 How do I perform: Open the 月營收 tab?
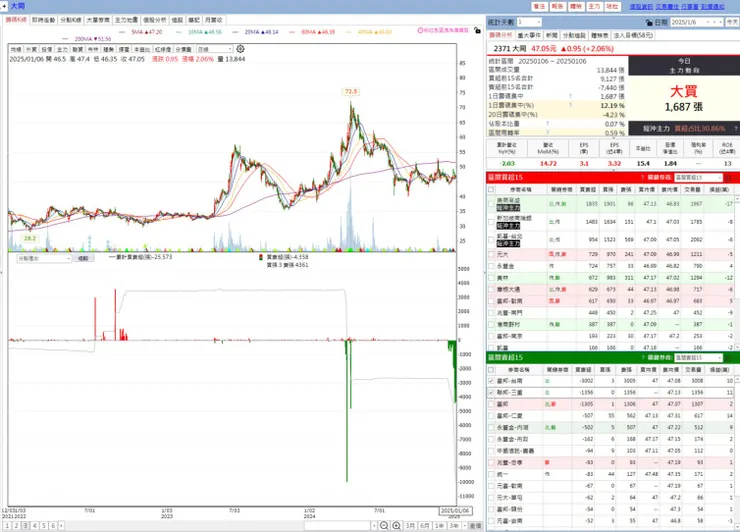(213, 20)
